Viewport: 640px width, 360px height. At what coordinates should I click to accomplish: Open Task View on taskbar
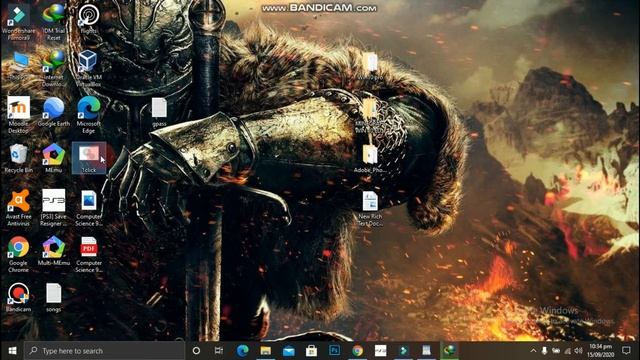click(x=219, y=351)
